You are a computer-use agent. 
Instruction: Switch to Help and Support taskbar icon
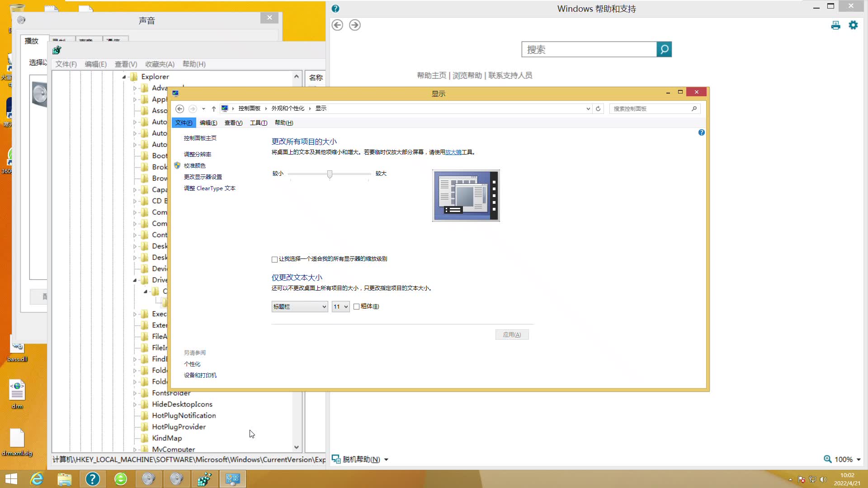click(93, 479)
